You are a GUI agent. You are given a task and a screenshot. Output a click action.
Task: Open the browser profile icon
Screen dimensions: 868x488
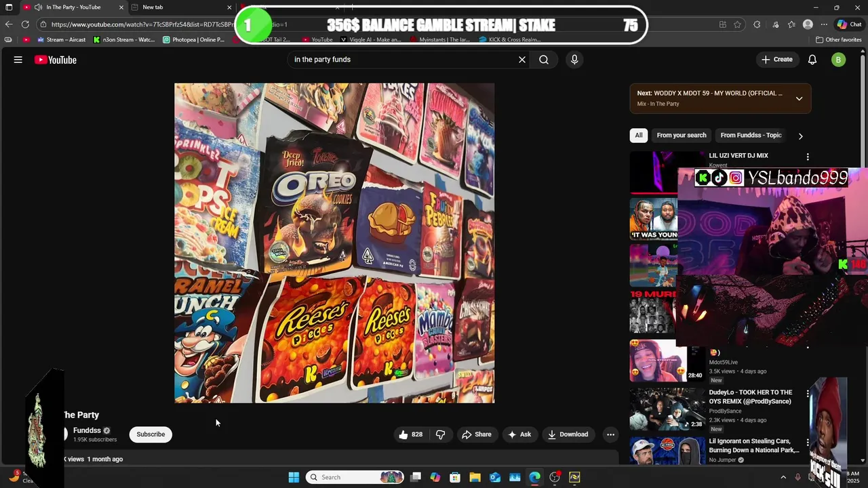point(808,24)
